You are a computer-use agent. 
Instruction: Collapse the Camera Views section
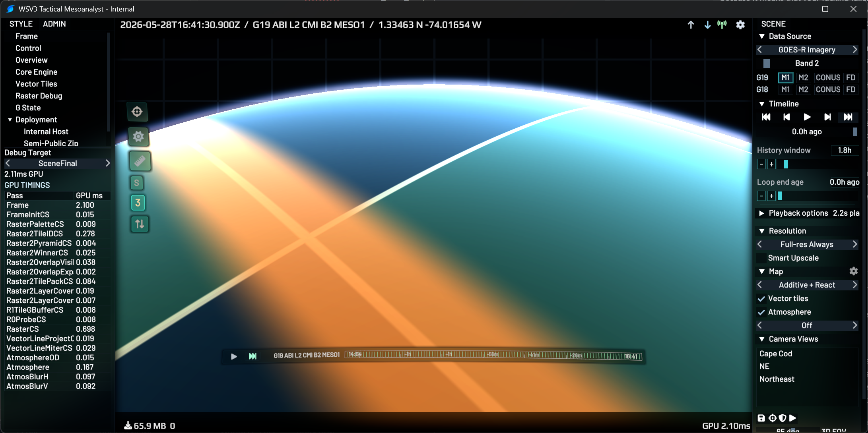pyautogui.click(x=762, y=339)
